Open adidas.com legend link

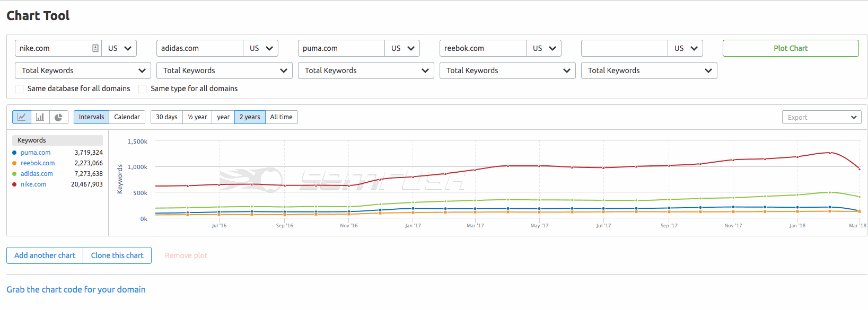click(37, 174)
